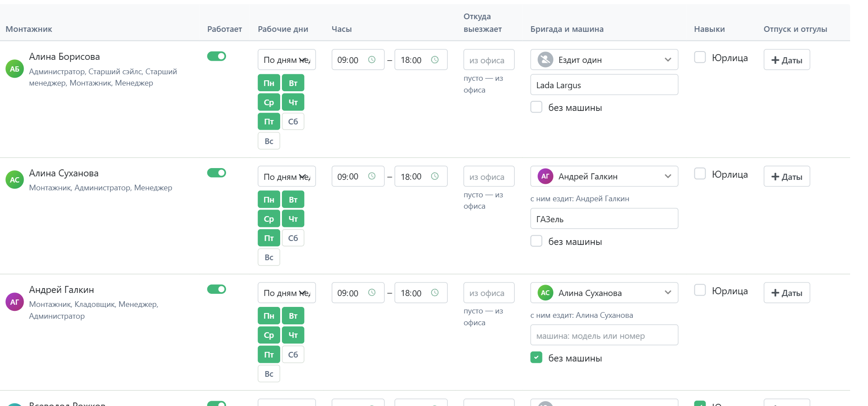The width and height of the screenshot is (868, 406).
Task: Toggle Ср working day for Андрей Галкин
Action: (x=269, y=335)
